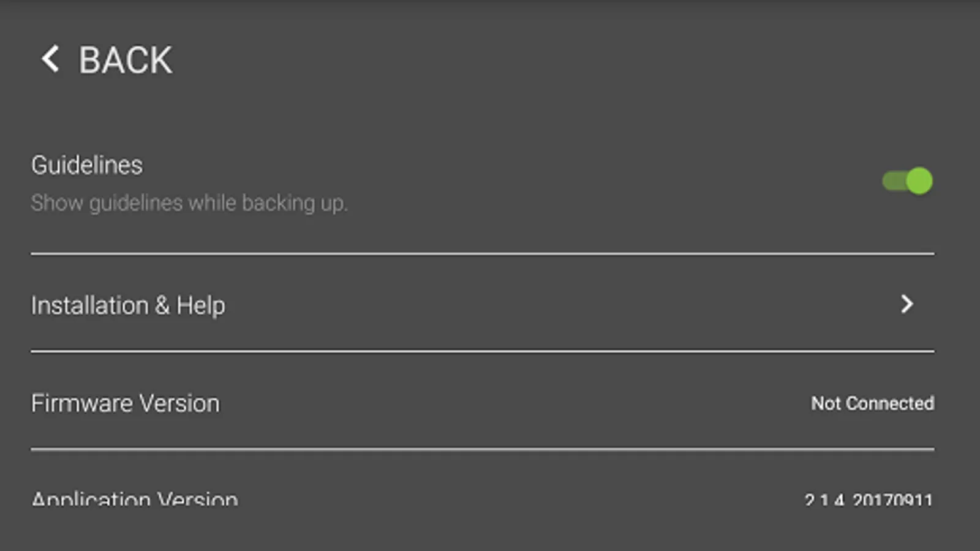Click the dark track of Guidelines toggle
980x551 pixels.
tap(892, 181)
